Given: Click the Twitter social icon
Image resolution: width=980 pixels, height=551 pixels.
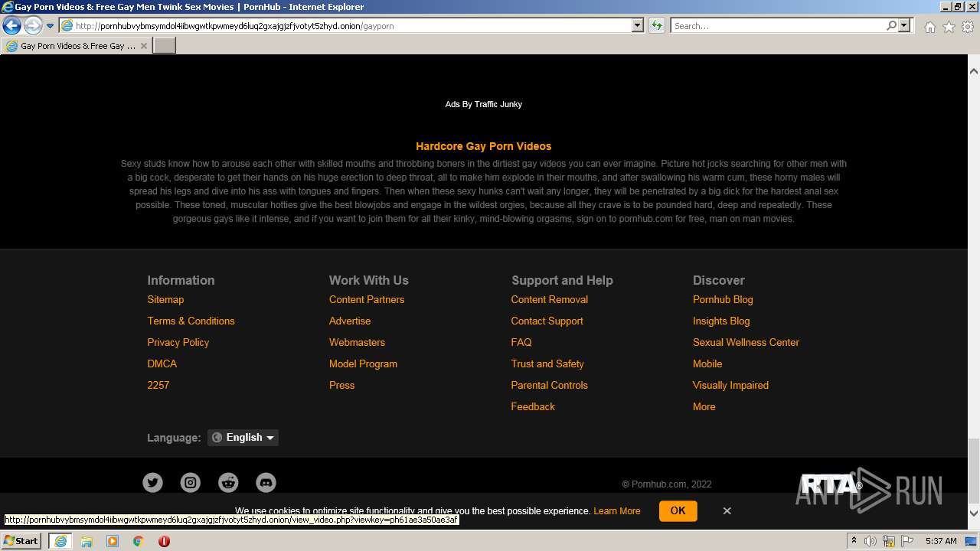Looking at the screenshot, I should 153,482.
